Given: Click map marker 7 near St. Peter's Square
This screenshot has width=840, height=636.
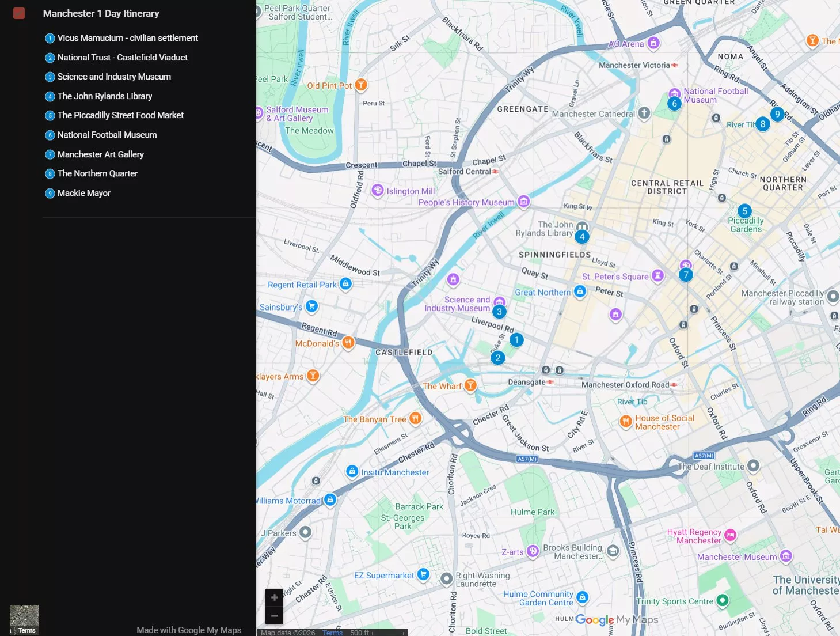Looking at the screenshot, I should pyautogui.click(x=685, y=275).
